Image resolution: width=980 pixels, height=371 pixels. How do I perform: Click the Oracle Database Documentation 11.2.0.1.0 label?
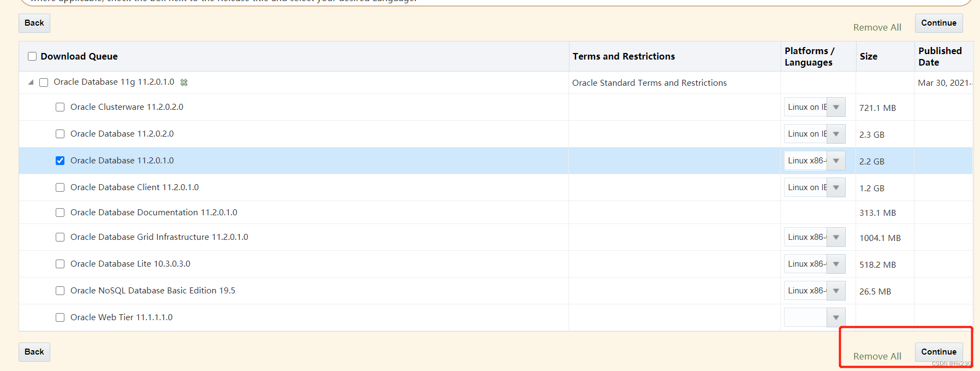point(154,213)
